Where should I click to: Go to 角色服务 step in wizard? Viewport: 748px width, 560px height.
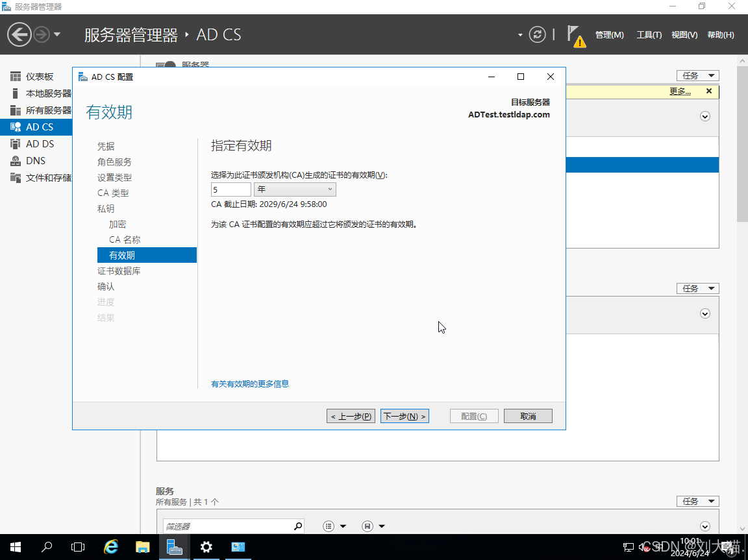click(x=114, y=162)
